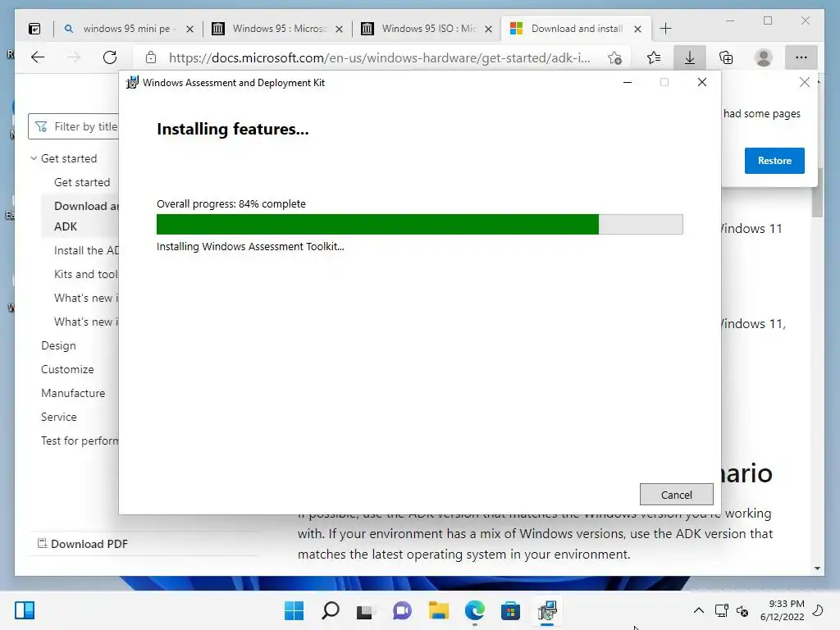Screen dimensions: 840x630
Task: Open the Design section
Action: [x=58, y=345]
